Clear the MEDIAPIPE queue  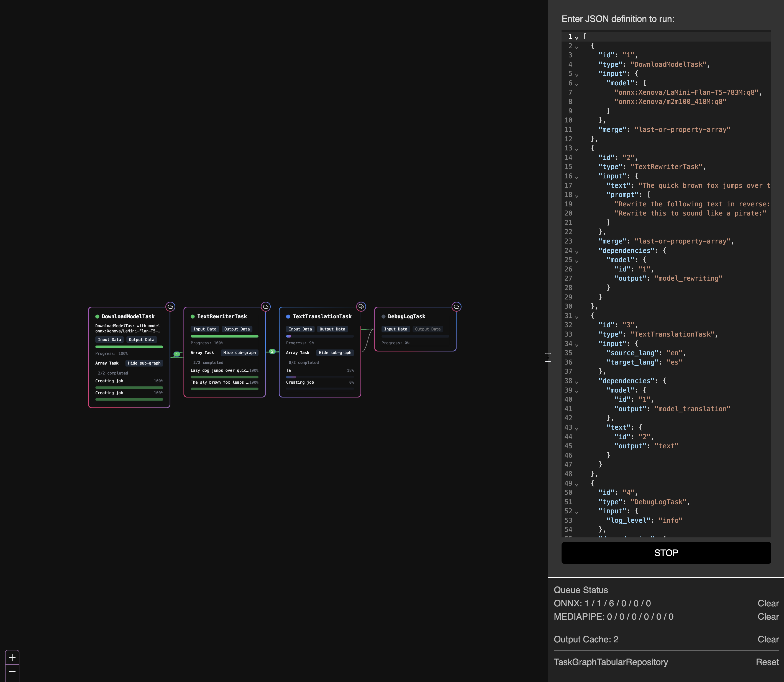pos(768,617)
